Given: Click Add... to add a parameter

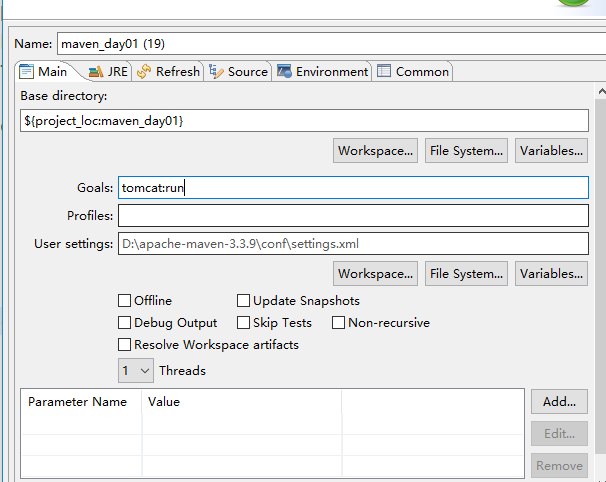Looking at the screenshot, I should [559, 402].
